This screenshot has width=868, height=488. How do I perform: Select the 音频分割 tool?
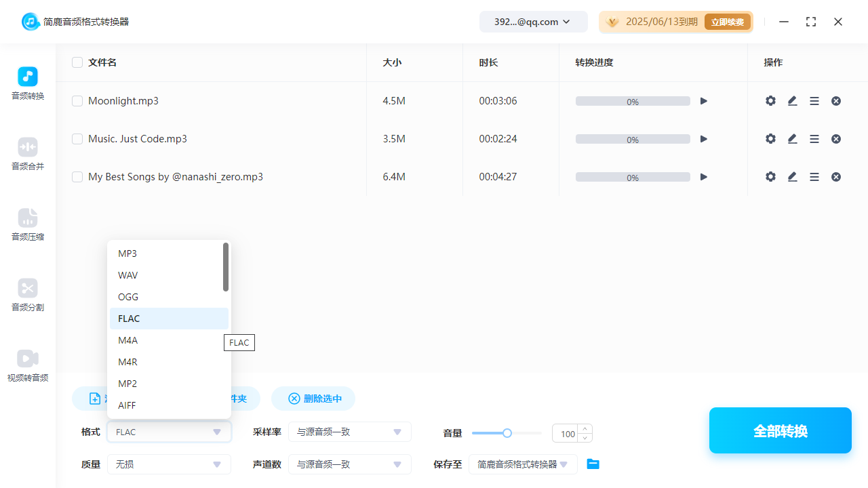pyautogui.click(x=27, y=296)
